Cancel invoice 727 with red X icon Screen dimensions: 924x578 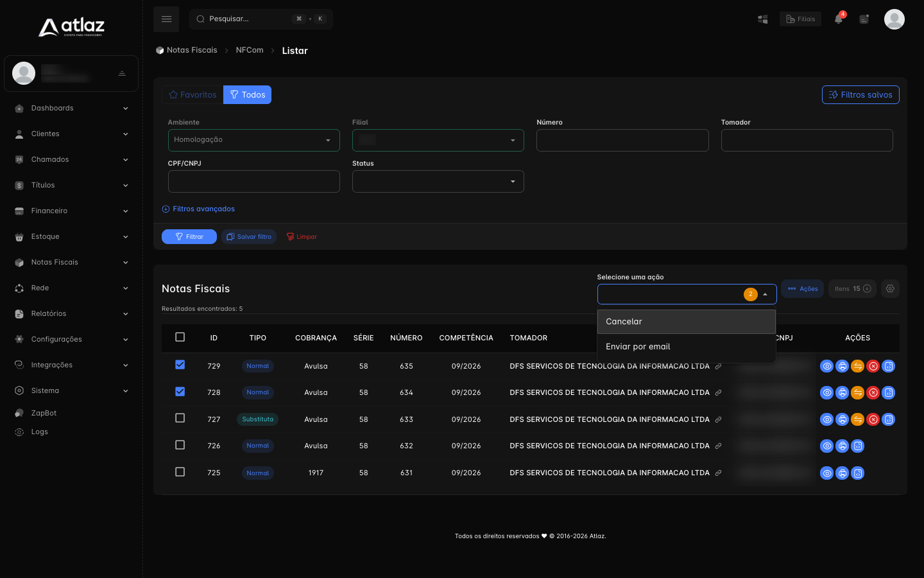pos(873,419)
